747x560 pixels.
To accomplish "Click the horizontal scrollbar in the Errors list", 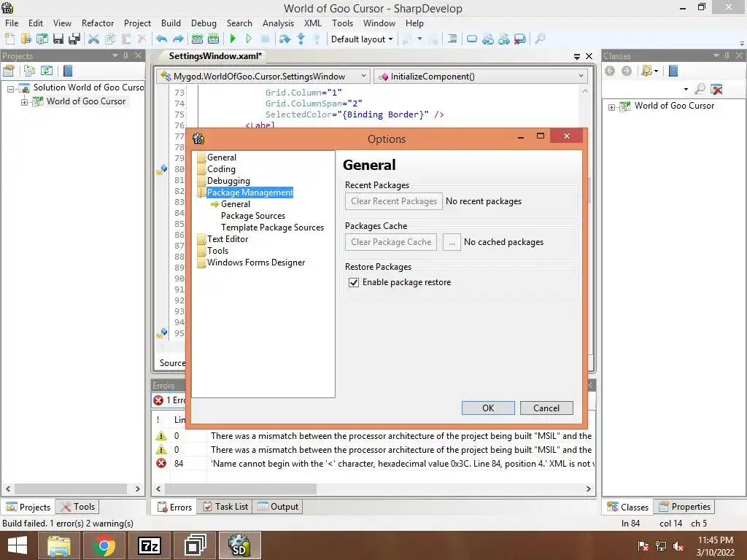I will tap(241, 489).
